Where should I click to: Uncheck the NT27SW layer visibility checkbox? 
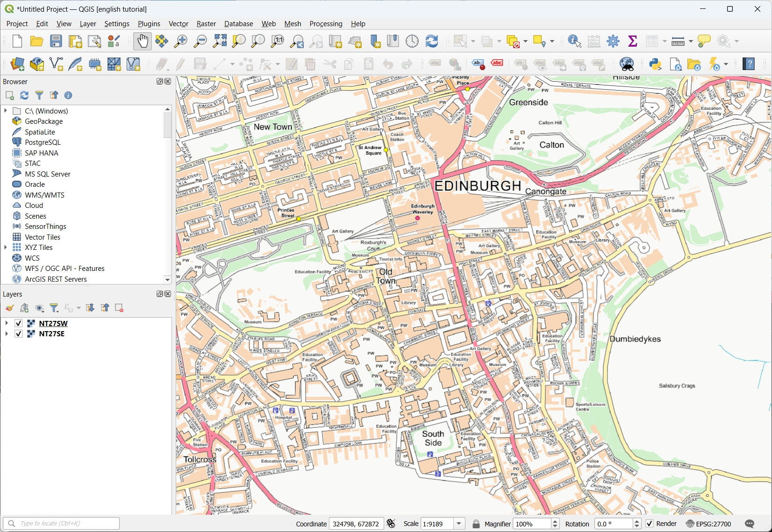pyautogui.click(x=19, y=323)
